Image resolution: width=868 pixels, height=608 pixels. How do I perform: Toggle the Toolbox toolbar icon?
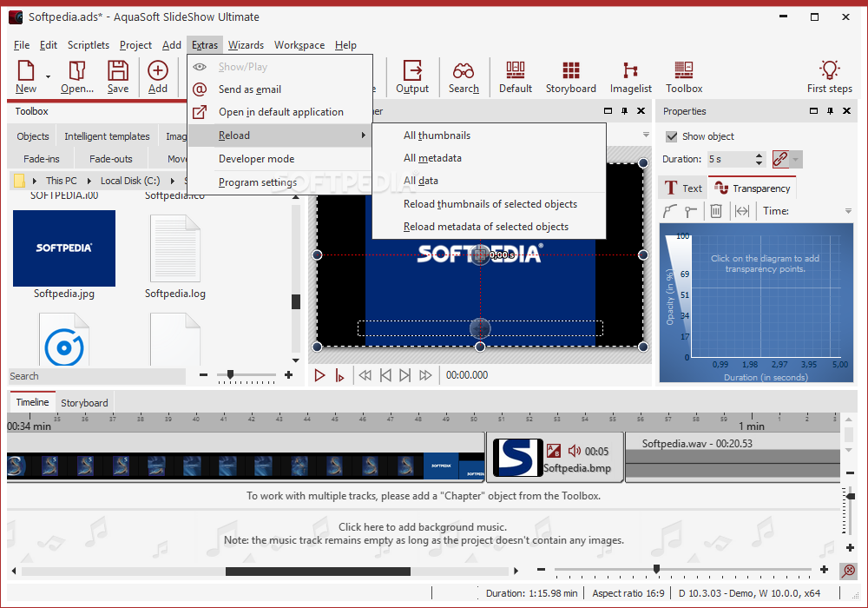pyautogui.click(x=684, y=76)
